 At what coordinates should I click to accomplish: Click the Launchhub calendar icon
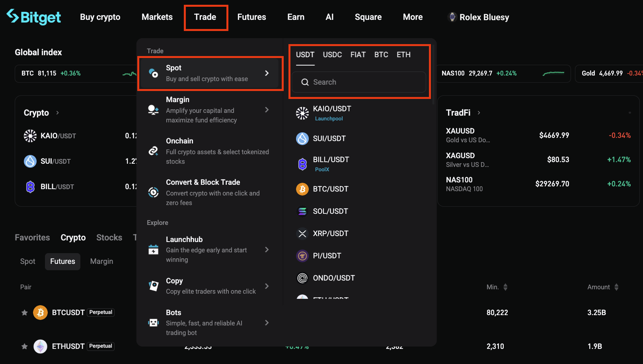(x=153, y=250)
